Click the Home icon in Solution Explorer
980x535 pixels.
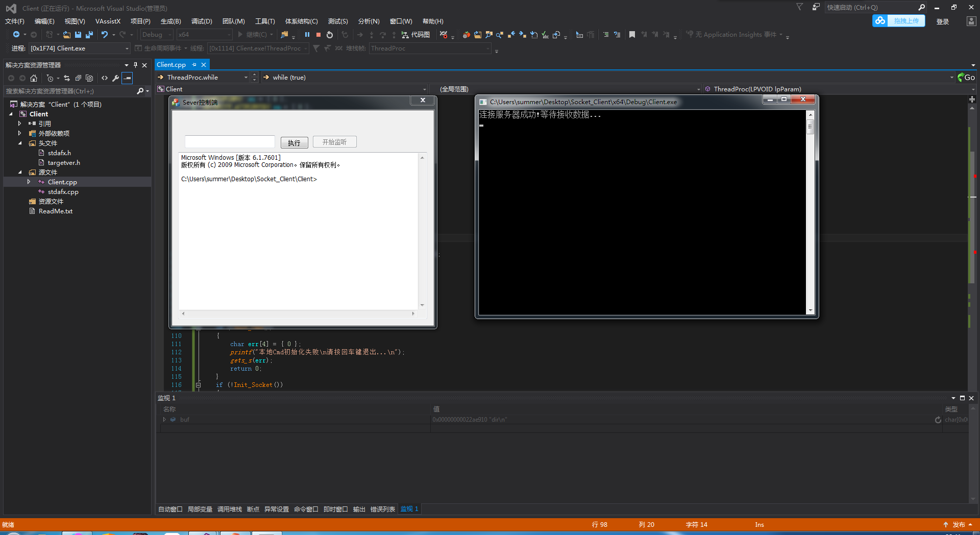(34, 78)
